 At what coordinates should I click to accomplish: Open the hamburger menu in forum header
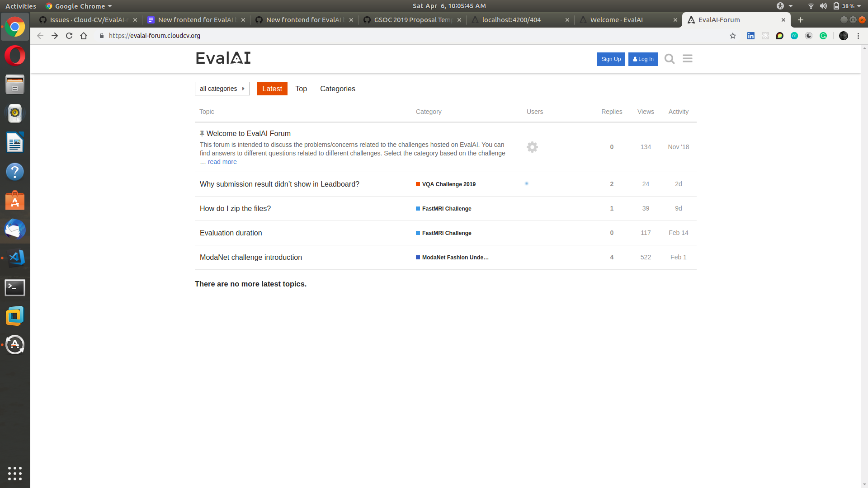tap(688, 59)
